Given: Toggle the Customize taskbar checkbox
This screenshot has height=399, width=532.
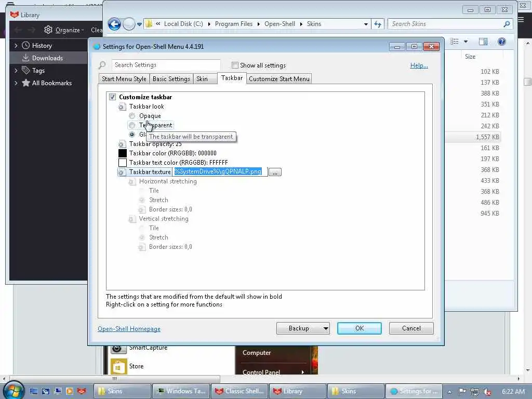Looking at the screenshot, I should click(112, 97).
